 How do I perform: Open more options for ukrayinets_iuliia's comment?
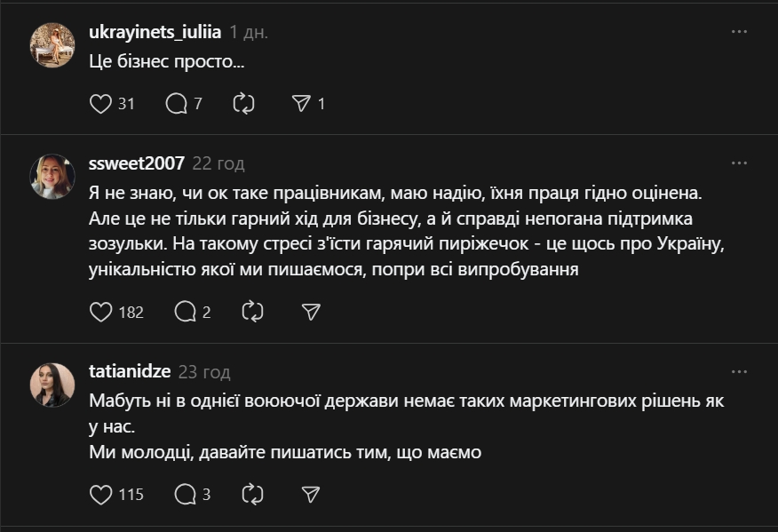point(739,31)
